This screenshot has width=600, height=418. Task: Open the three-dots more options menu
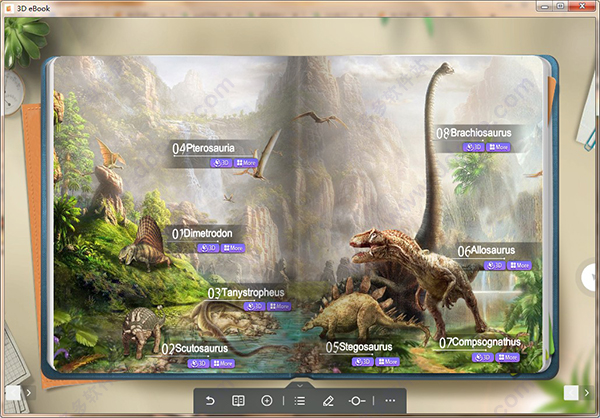(x=390, y=401)
